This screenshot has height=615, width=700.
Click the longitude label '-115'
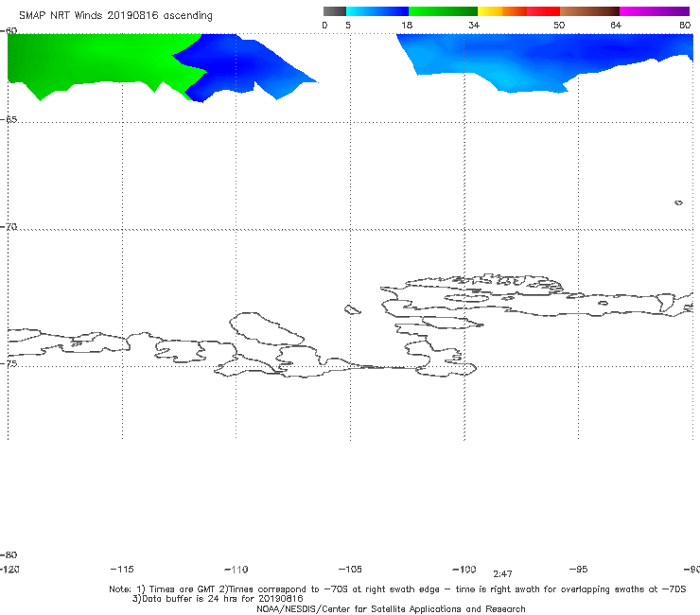pyautogui.click(x=122, y=570)
